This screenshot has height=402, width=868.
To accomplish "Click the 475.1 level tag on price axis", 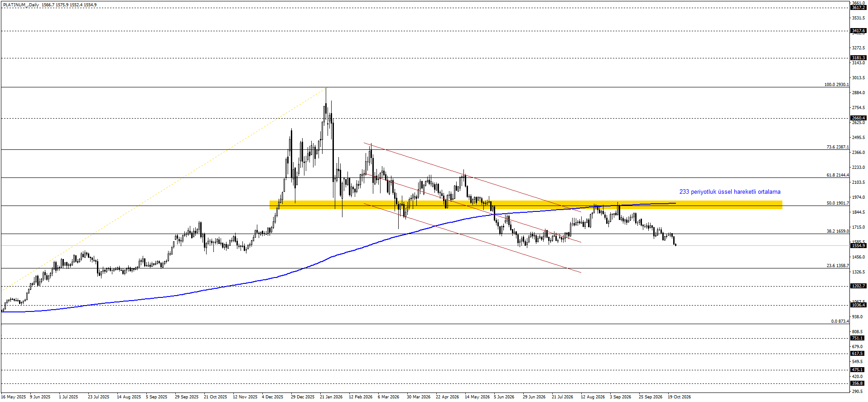I will (x=858, y=370).
